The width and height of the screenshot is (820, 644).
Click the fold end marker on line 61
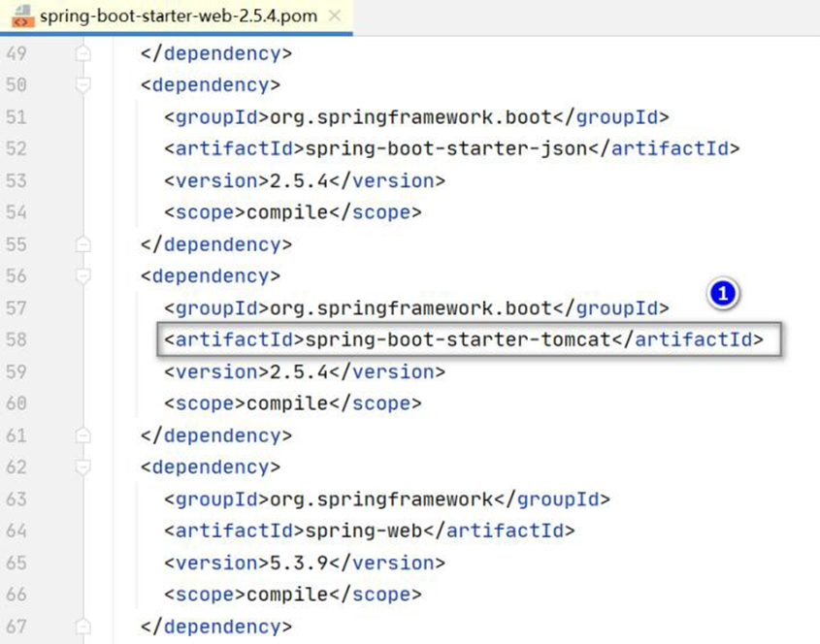point(82,435)
